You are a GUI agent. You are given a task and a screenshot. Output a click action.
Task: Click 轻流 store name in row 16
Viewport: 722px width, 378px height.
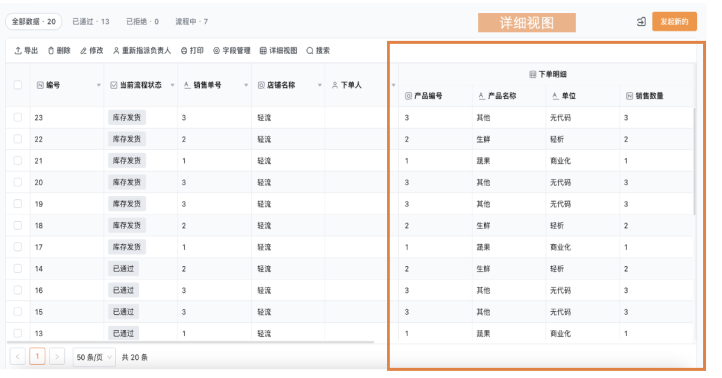coord(264,291)
